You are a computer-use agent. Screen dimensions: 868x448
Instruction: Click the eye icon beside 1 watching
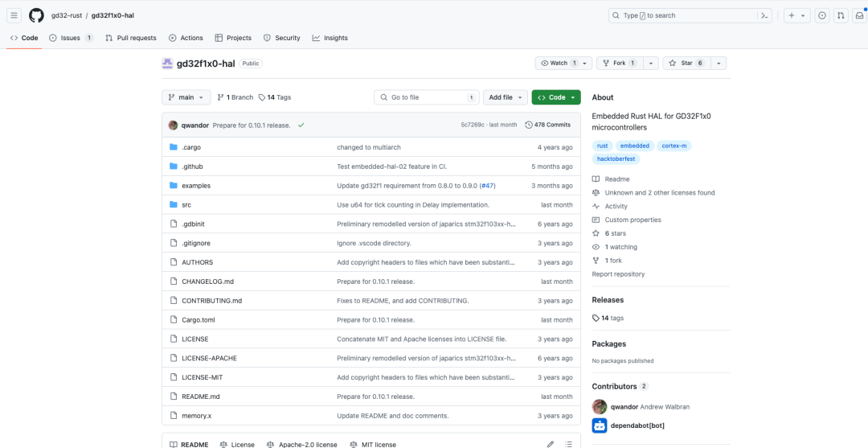596,247
